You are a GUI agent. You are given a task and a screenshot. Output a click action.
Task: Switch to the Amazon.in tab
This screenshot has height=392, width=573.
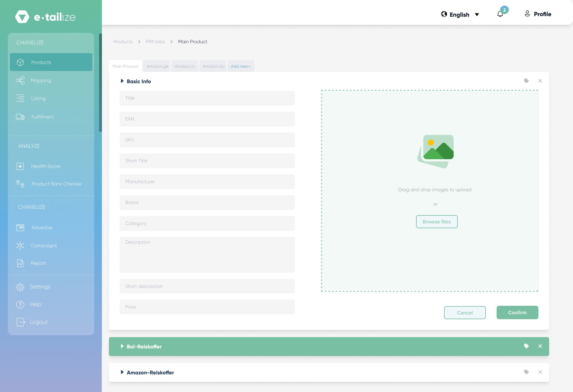pyautogui.click(x=184, y=66)
